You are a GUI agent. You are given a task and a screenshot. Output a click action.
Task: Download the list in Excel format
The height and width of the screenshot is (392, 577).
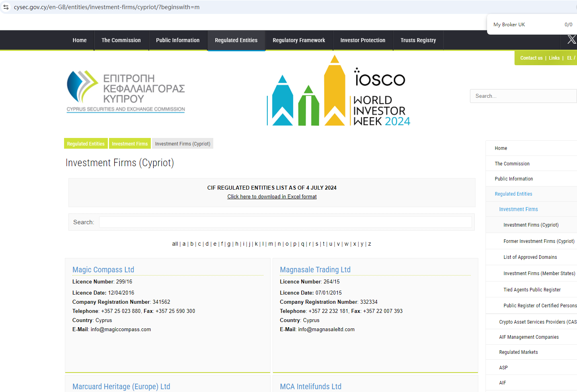272,197
